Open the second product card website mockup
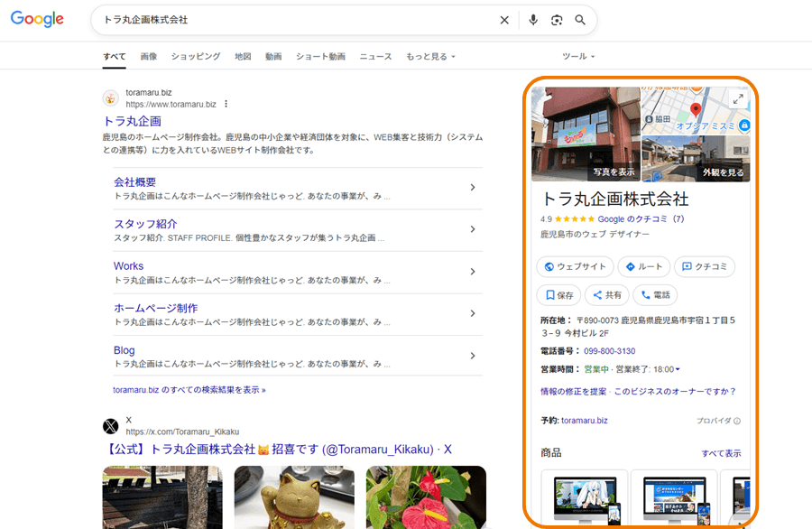The width and height of the screenshot is (812, 529). [674, 499]
